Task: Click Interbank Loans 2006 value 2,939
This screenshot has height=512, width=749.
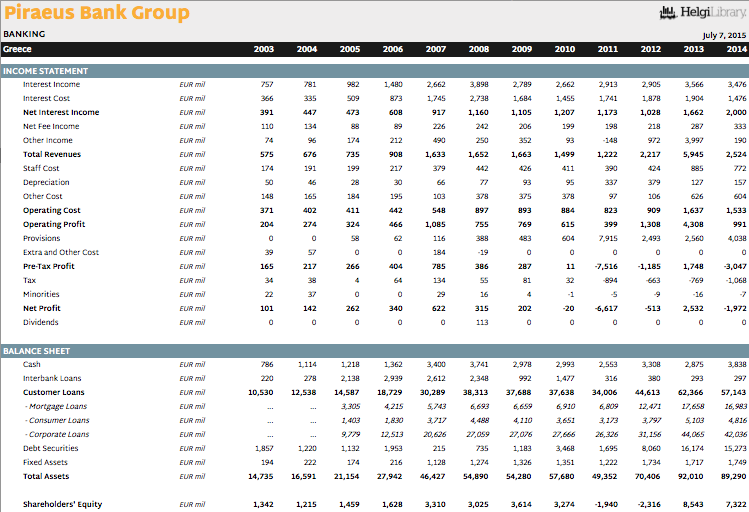Action: point(393,378)
